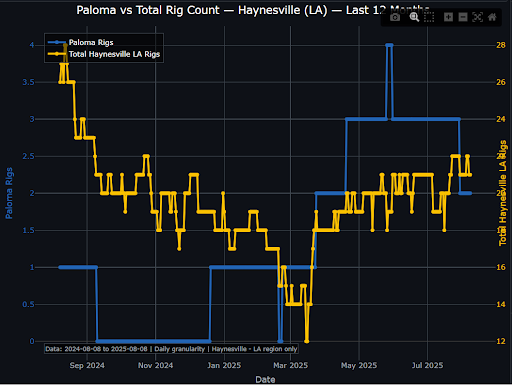This screenshot has width=512, height=385.
Task: Click the May 2025 x-axis label
Action: 359,365
